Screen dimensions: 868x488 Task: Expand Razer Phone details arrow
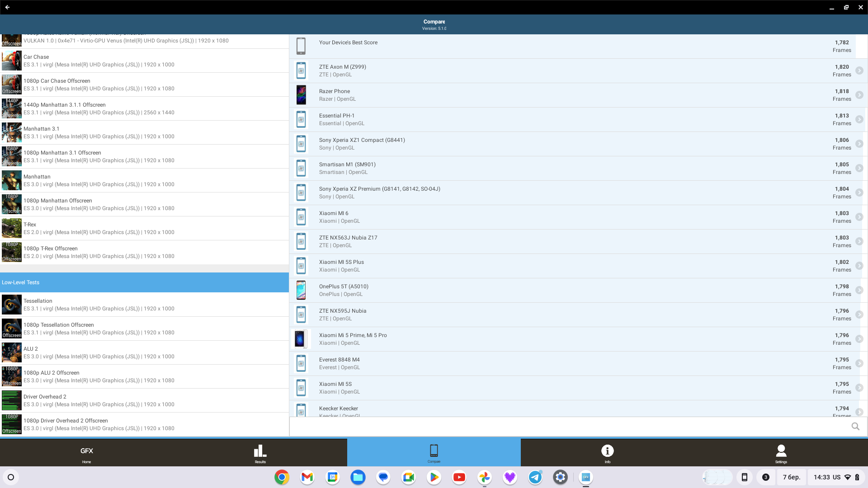(x=859, y=95)
